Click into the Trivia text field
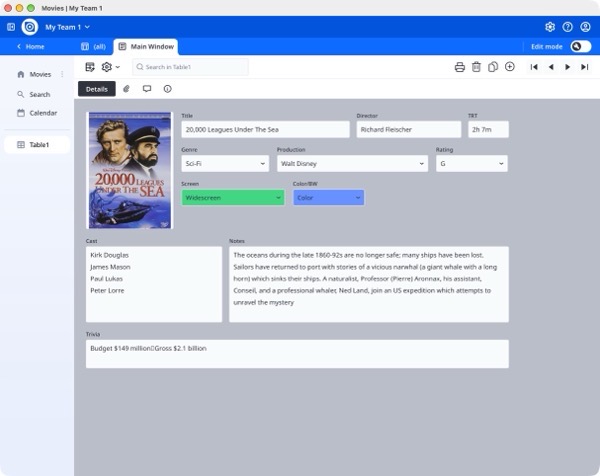Screen dimensions: 600x476 (x=297, y=354)
